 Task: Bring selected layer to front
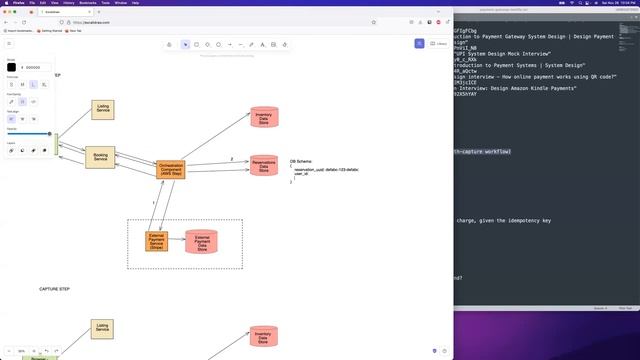coord(44,151)
